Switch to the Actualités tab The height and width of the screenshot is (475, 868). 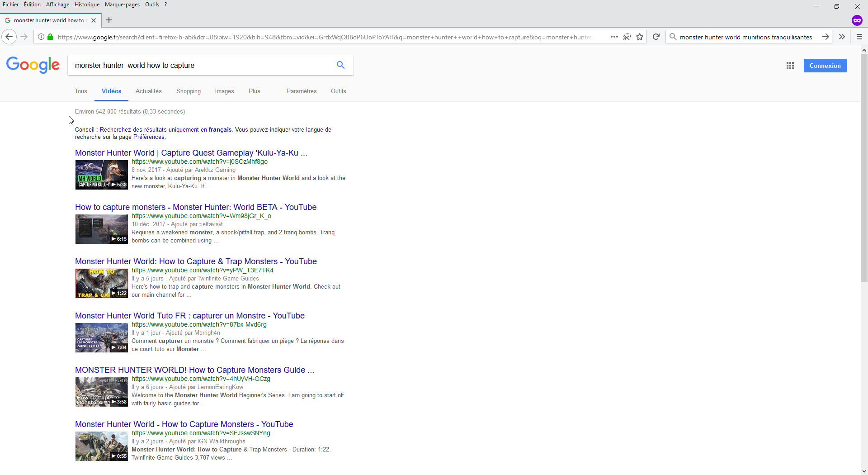[x=148, y=91]
